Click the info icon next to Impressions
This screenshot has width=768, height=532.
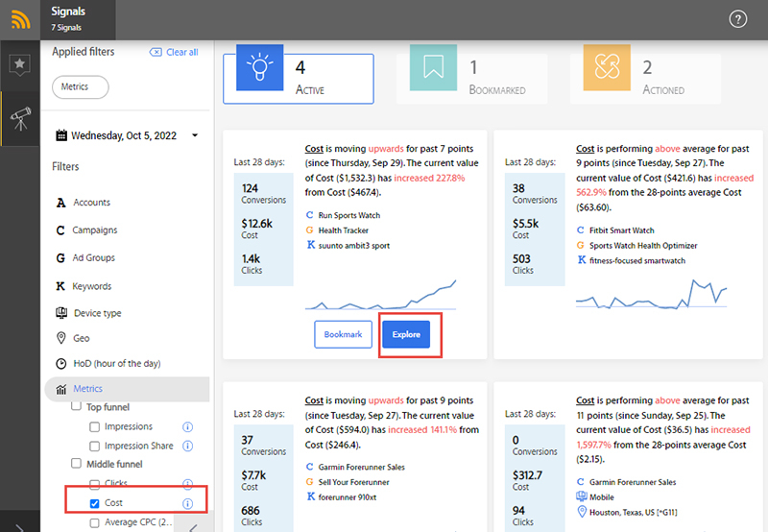click(x=188, y=426)
